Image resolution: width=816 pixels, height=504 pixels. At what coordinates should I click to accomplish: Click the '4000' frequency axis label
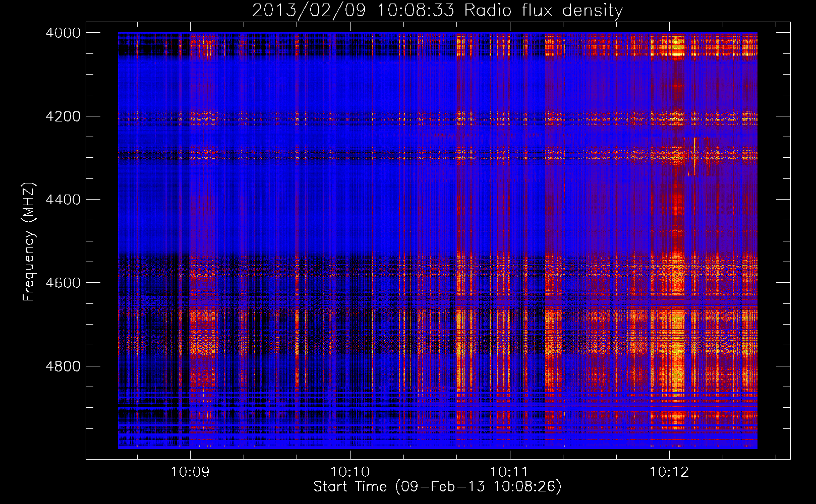(x=63, y=33)
